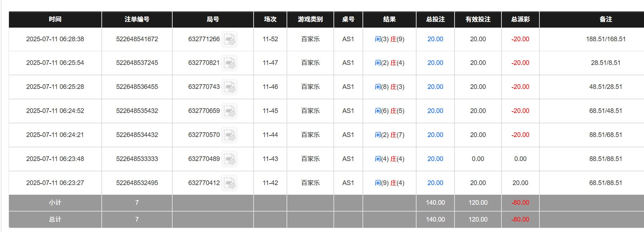Viewport: 644px width, 232px height.
Task: Select order number 522648535432
Action: [137, 111]
